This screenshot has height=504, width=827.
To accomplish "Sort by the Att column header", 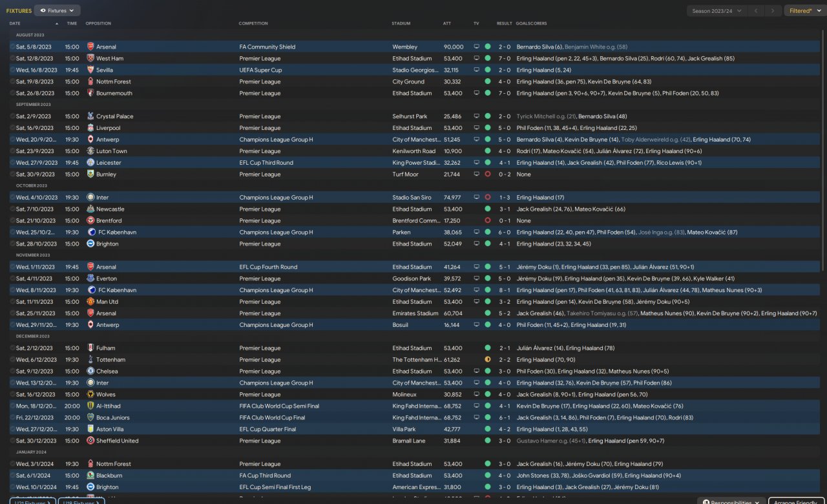I will pos(447,23).
